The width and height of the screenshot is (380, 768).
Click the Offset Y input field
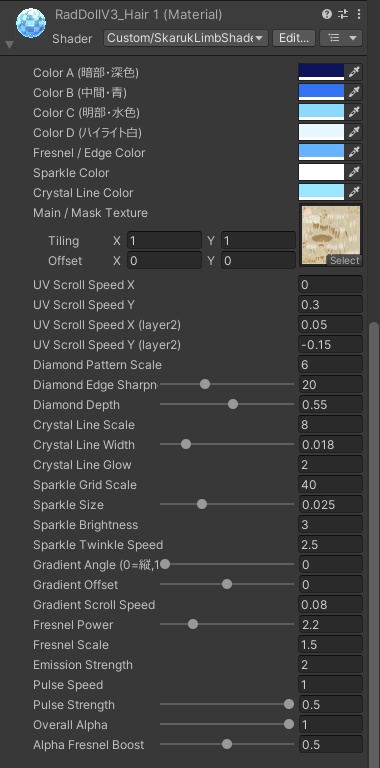pos(258,261)
